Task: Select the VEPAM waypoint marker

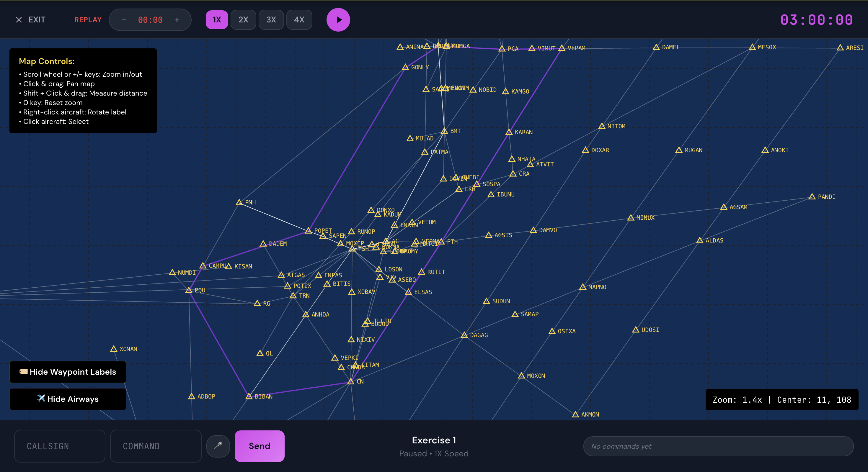Action: (x=562, y=48)
